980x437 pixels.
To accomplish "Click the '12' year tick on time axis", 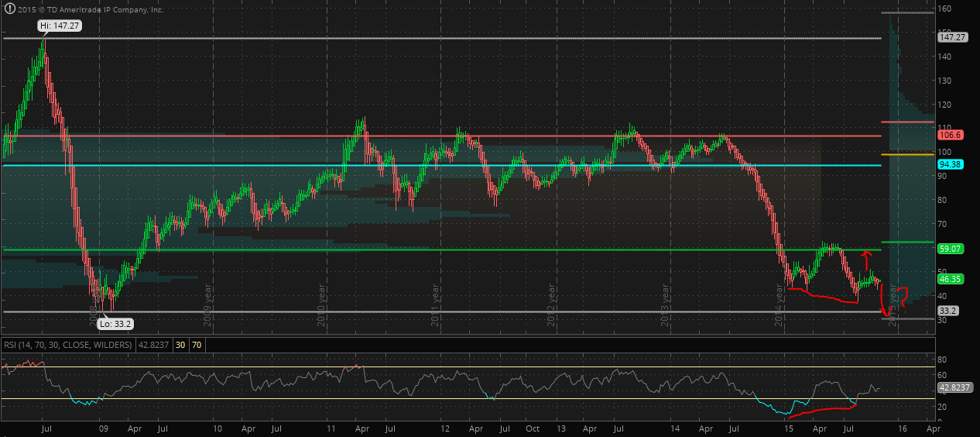I will coord(446,428).
